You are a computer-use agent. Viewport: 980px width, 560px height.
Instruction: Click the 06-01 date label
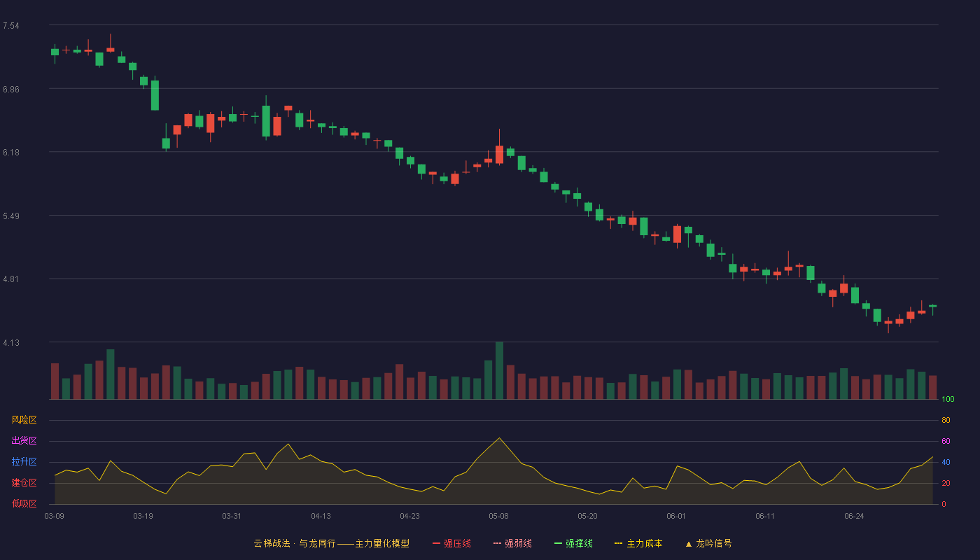pos(677,516)
